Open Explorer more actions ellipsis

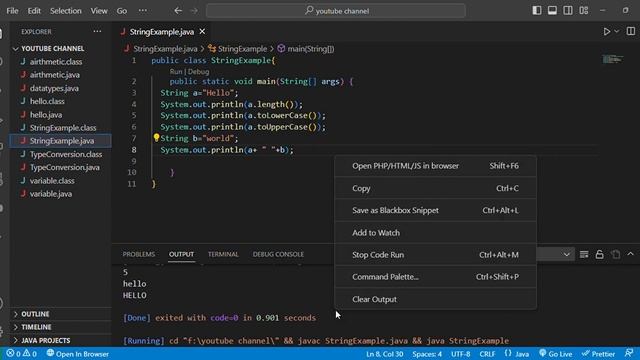[97, 31]
